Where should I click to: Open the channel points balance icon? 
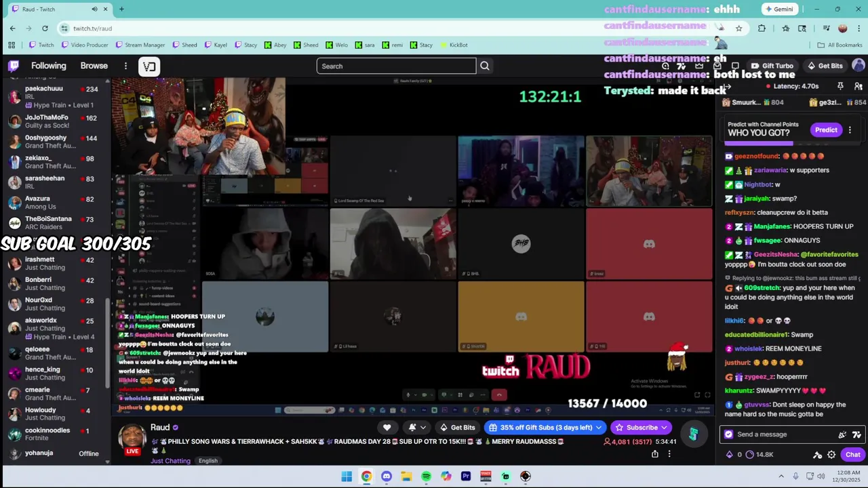pyautogui.click(x=749, y=455)
